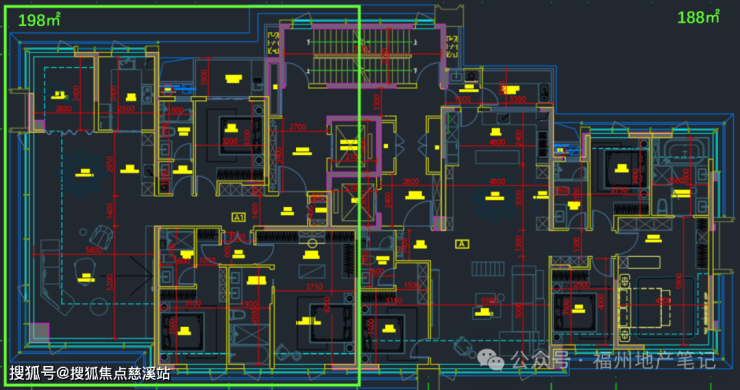Select the armchair in the left living room
Viewport: 740px width, 390px height.
(x=101, y=235)
